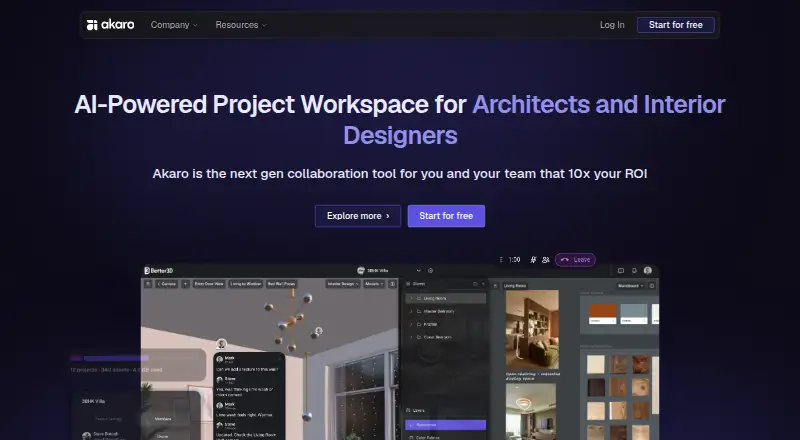Select the highlighted Resources item
Screen dimensions: 800x440
coord(445,425)
